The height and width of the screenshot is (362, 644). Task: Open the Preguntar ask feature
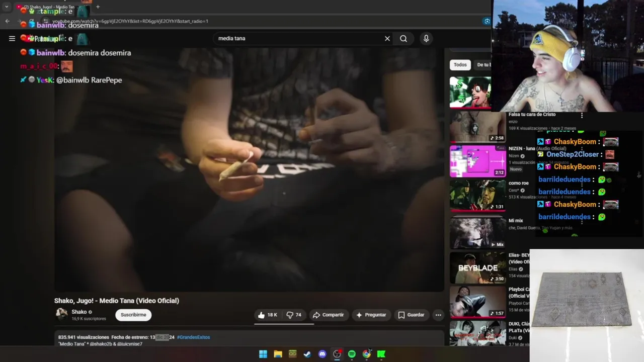point(371,315)
